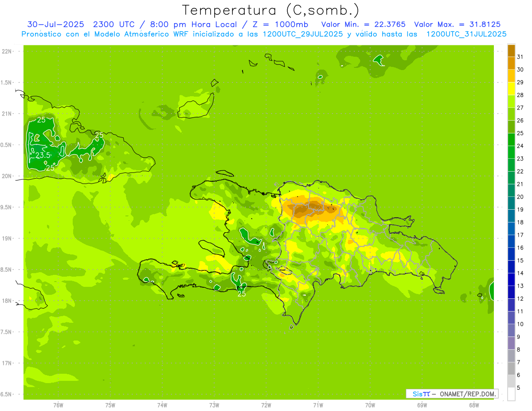Image resolution: width=532 pixels, height=411 pixels.
Task: Click the dark orange legend swatch above 31
Action: click(x=511, y=51)
